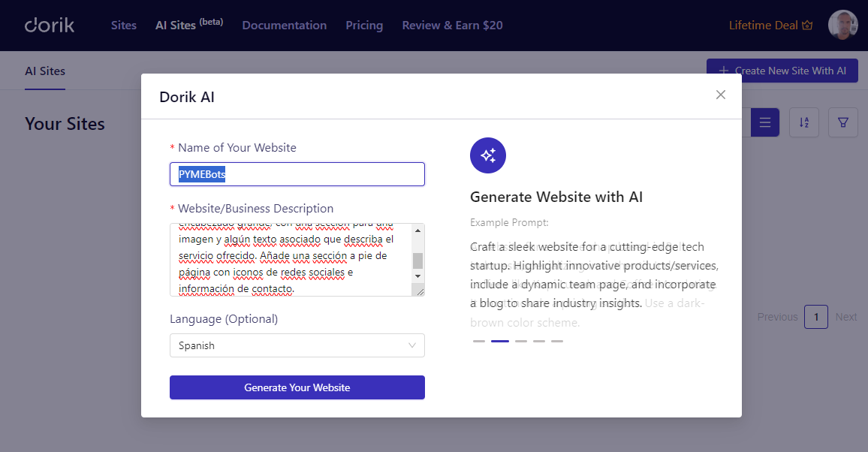Open the filter funnel icon
This screenshot has height=452, width=868.
[842, 122]
